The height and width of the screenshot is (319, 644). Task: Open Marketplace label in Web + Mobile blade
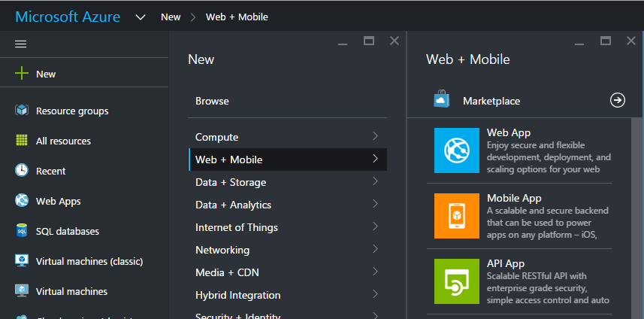pos(491,101)
